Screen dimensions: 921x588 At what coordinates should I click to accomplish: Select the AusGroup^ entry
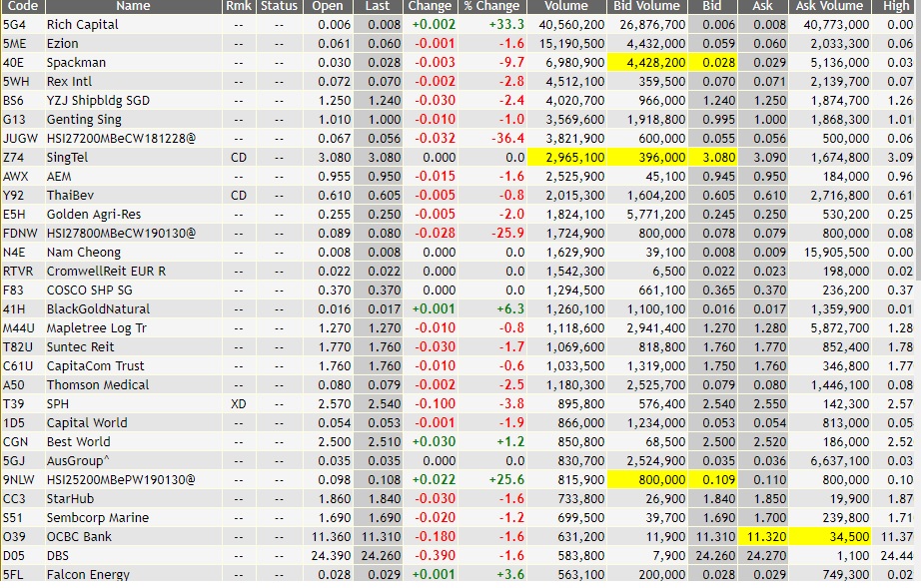point(78,460)
